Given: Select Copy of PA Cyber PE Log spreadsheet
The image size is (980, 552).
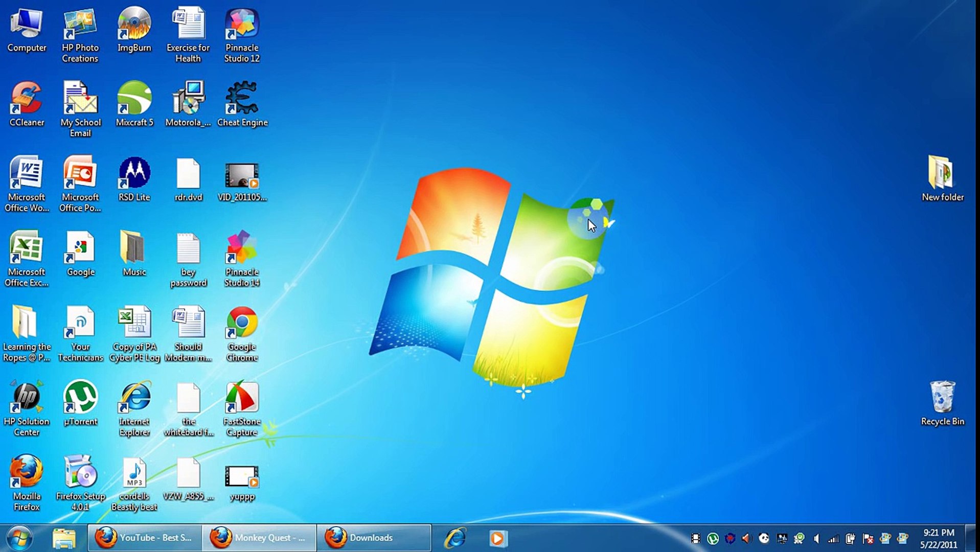Looking at the screenshot, I should pyautogui.click(x=134, y=334).
